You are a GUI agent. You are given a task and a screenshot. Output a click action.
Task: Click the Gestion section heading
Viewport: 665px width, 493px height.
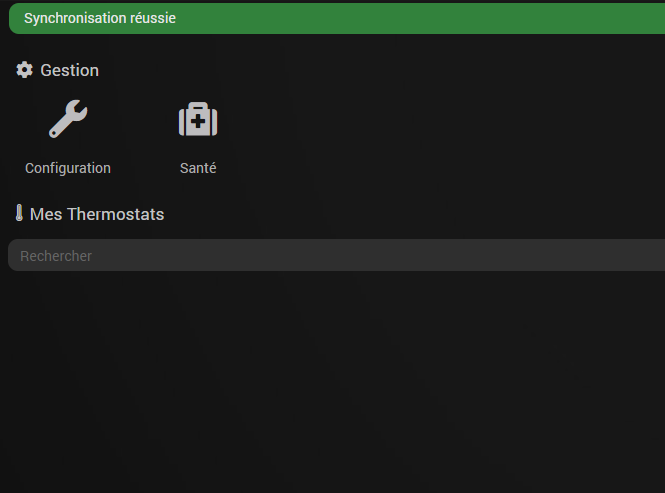pyautogui.click(x=70, y=70)
